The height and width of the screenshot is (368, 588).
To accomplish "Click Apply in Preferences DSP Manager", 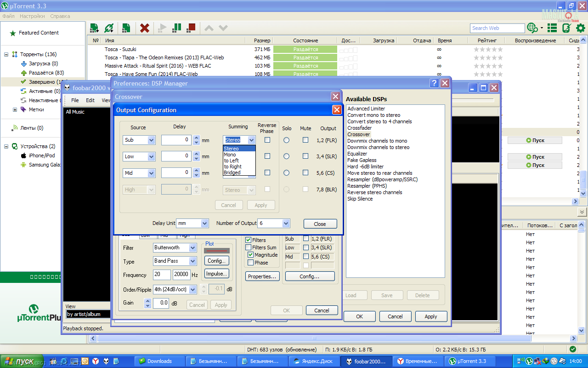I will 431,316.
